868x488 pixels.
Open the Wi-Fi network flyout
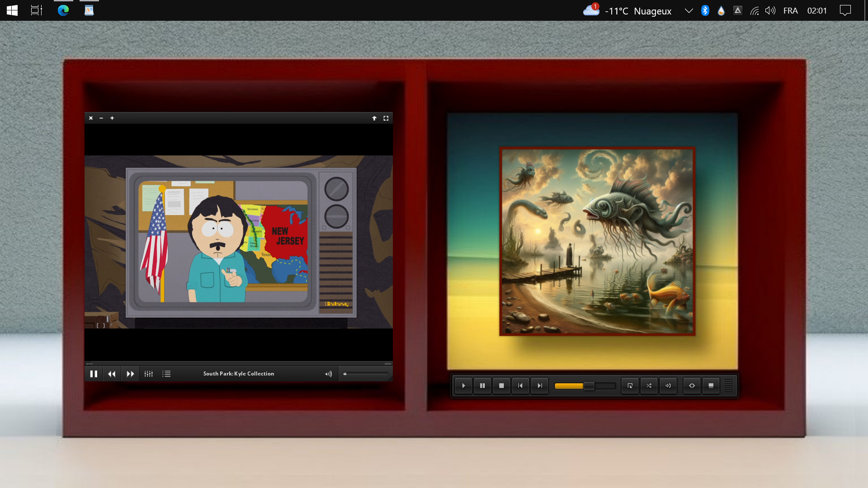coord(755,10)
